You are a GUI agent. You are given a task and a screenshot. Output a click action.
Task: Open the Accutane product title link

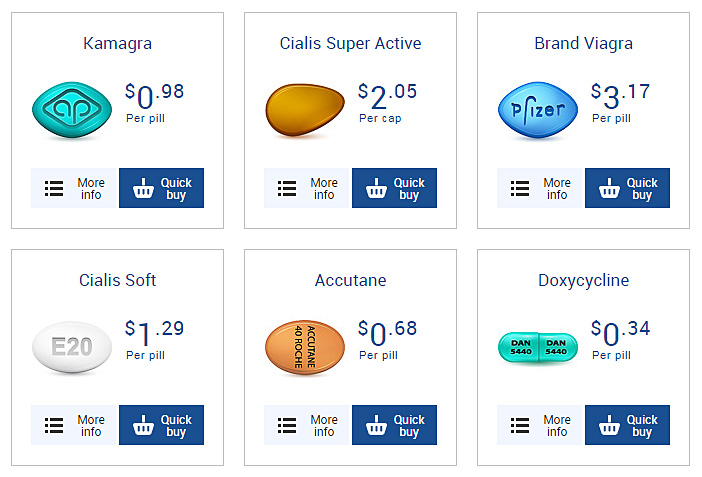click(351, 280)
